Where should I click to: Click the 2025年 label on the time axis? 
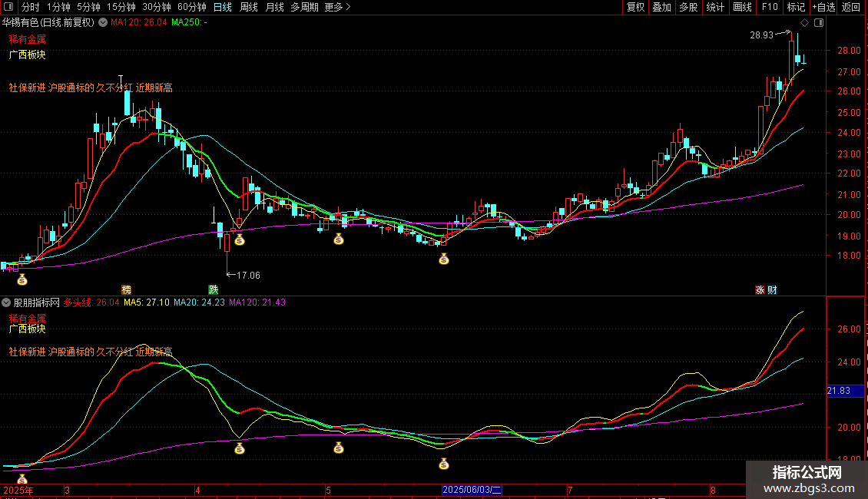[x=18, y=490]
